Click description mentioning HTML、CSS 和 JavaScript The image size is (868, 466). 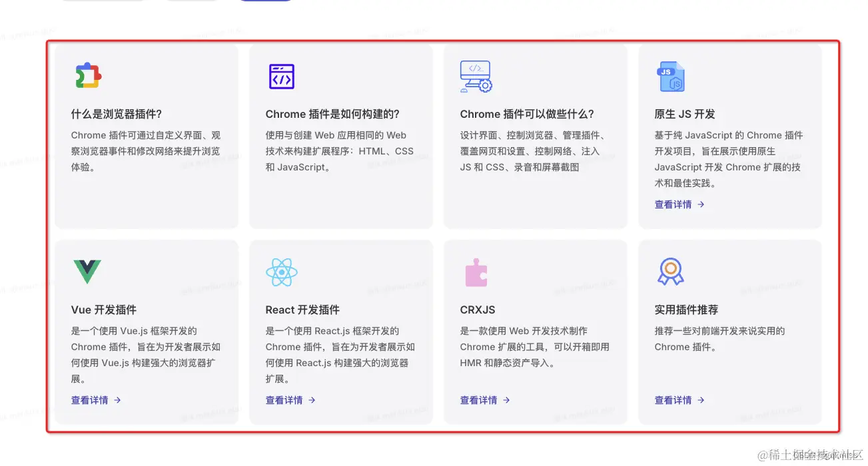tap(340, 151)
